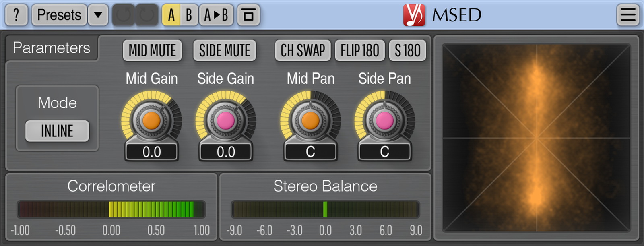Copy A to B with A▸B button
644x246 pixels.
[x=216, y=15]
